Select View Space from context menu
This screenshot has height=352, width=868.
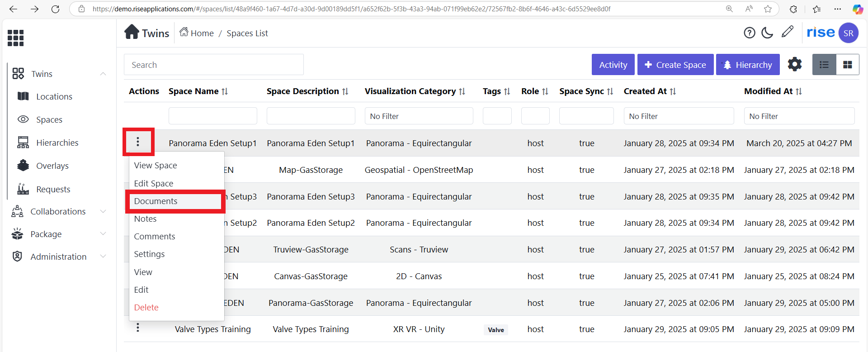pyautogui.click(x=156, y=166)
